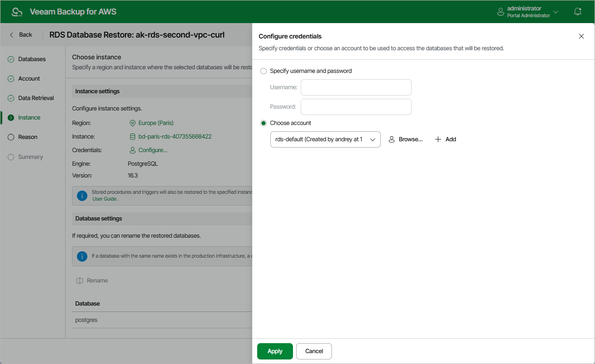Viewport: 595px width, 364px height.
Task: Expand the administrator account menu chevron
Action: click(556, 12)
